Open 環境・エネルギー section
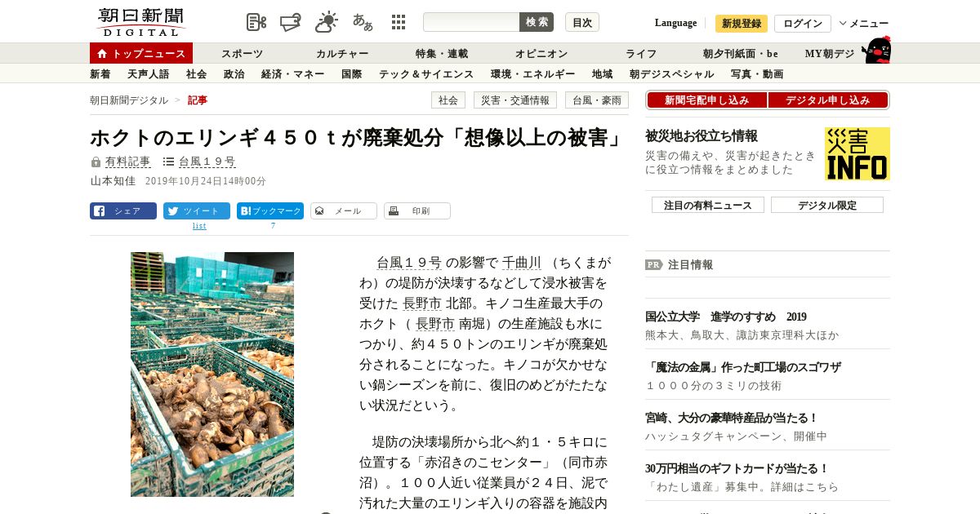 click(533, 73)
